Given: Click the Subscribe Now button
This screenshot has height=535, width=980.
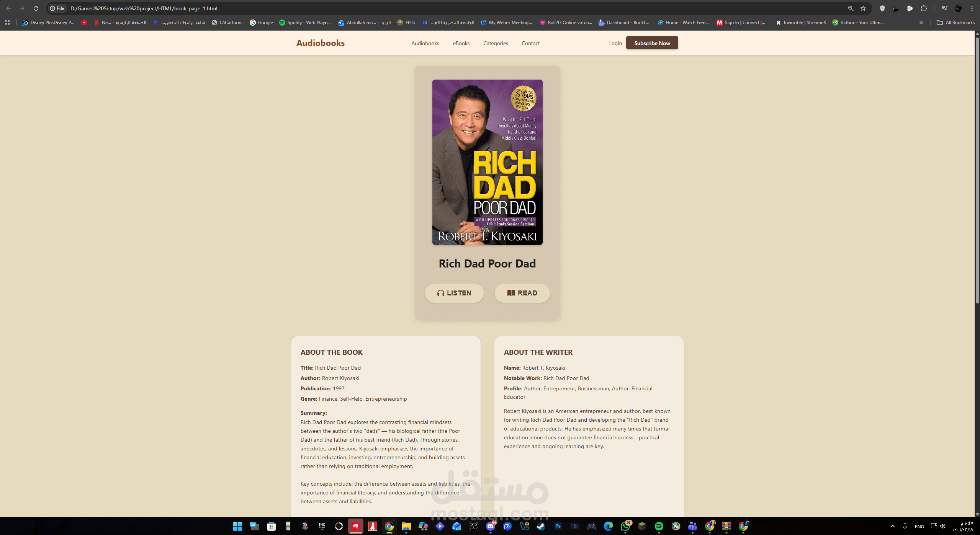Looking at the screenshot, I should pyautogui.click(x=652, y=43).
